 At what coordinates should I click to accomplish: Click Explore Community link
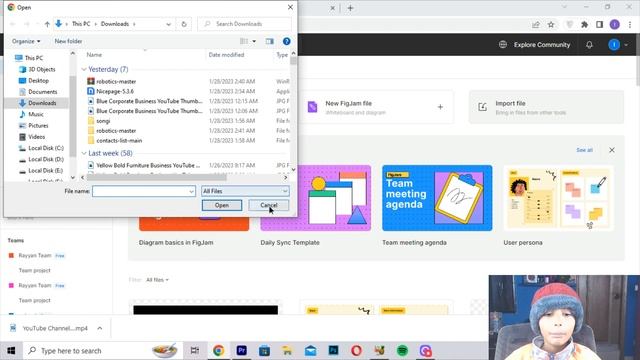point(542,44)
